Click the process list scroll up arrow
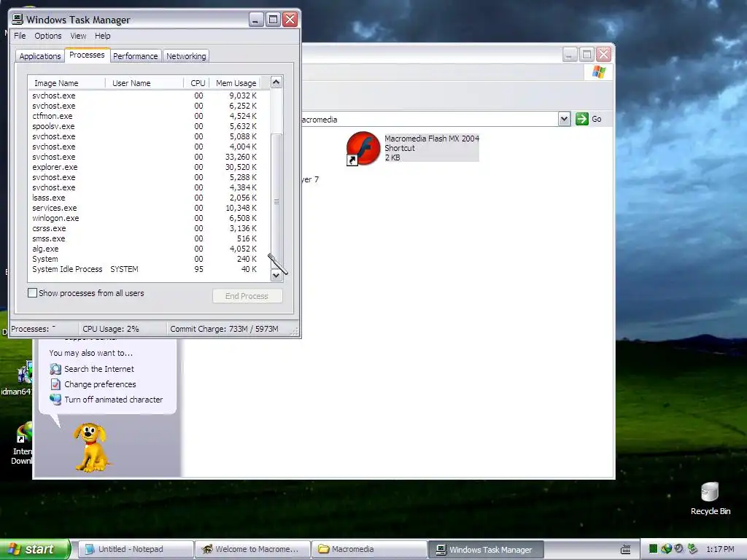Screen dimensions: 747x560 pyautogui.click(x=276, y=82)
